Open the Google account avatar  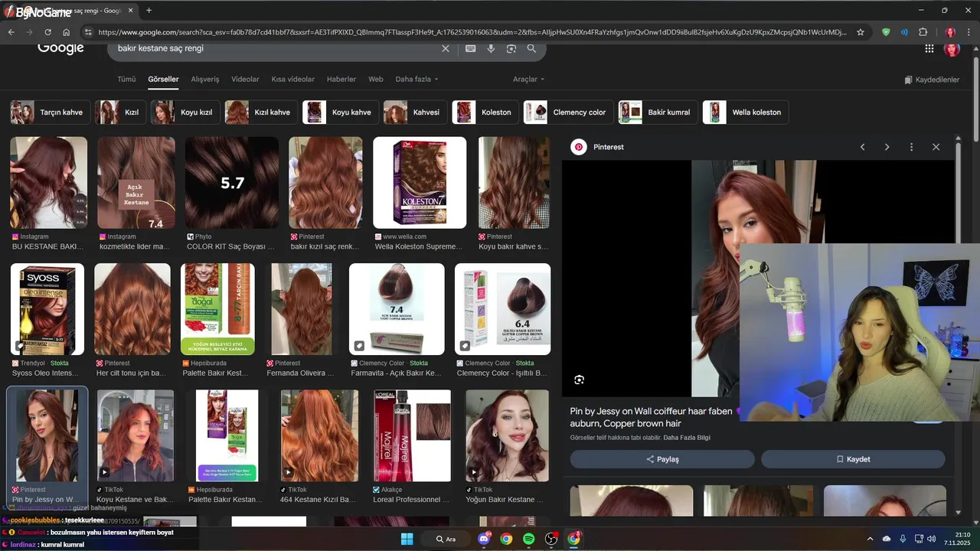click(952, 48)
